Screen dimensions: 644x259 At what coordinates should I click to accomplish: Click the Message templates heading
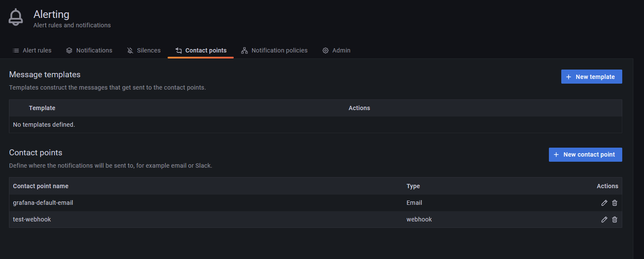[x=45, y=74]
